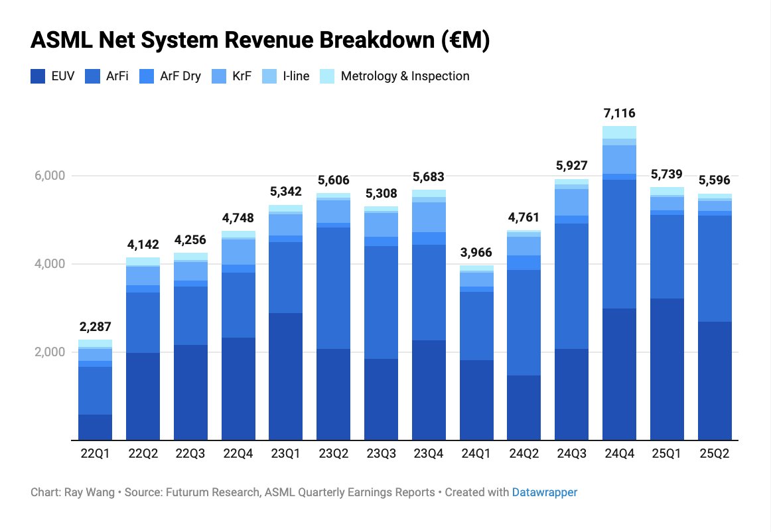The width and height of the screenshot is (771, 532).
Task: Click the 25Q2 axis label
Action: point(715,453)
